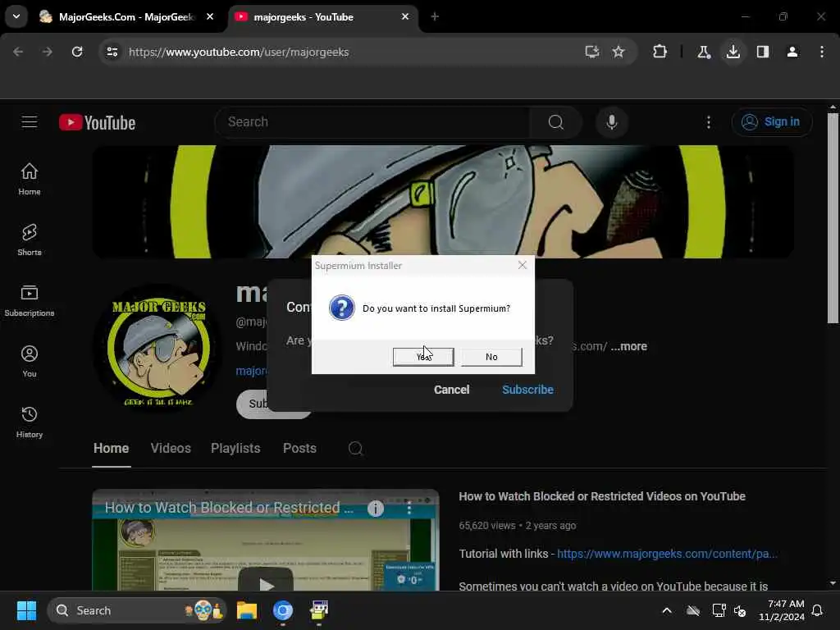Open File Explorer from the taskbar
Image resolution: width=840 pixels, height=630 pixels.
pos(247,610)
